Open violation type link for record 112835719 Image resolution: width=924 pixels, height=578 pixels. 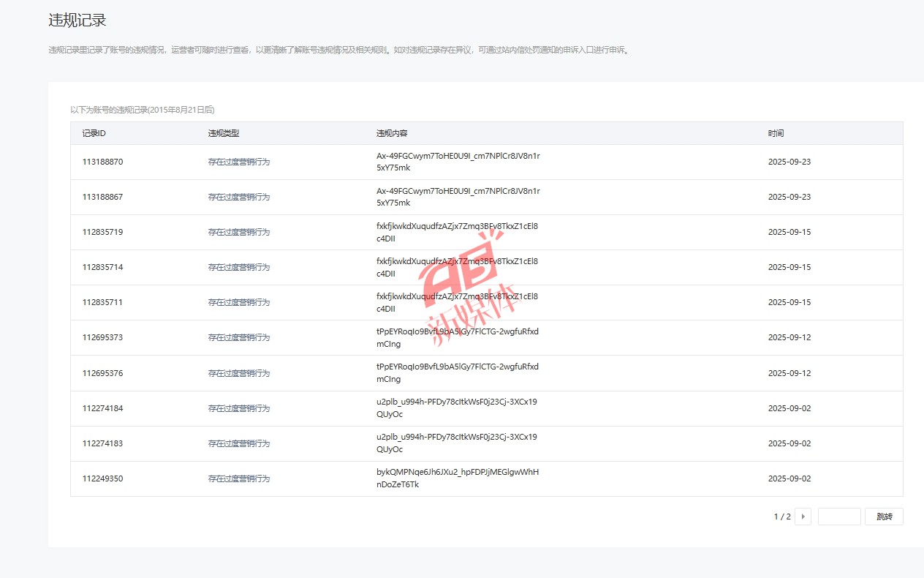click(x=239, y=232)
